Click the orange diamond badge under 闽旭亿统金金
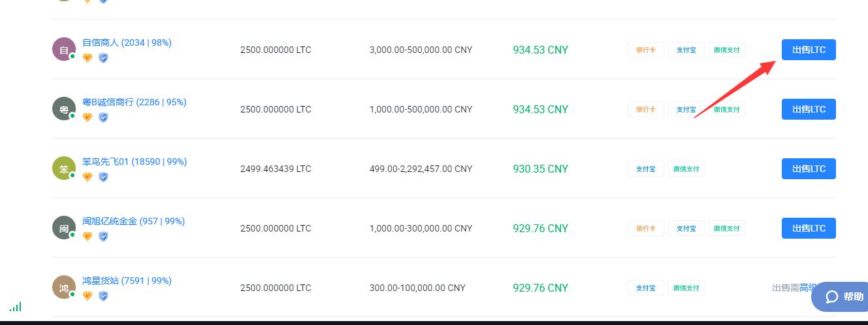The height and width of the screenshot is (325, 868). 88,237
